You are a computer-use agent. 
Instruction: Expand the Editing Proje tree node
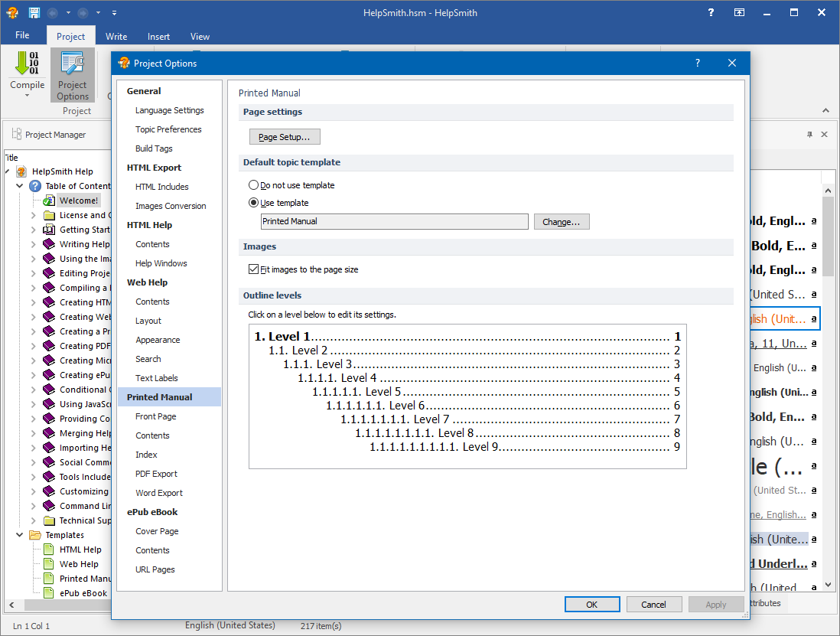[x=33, y=273]
